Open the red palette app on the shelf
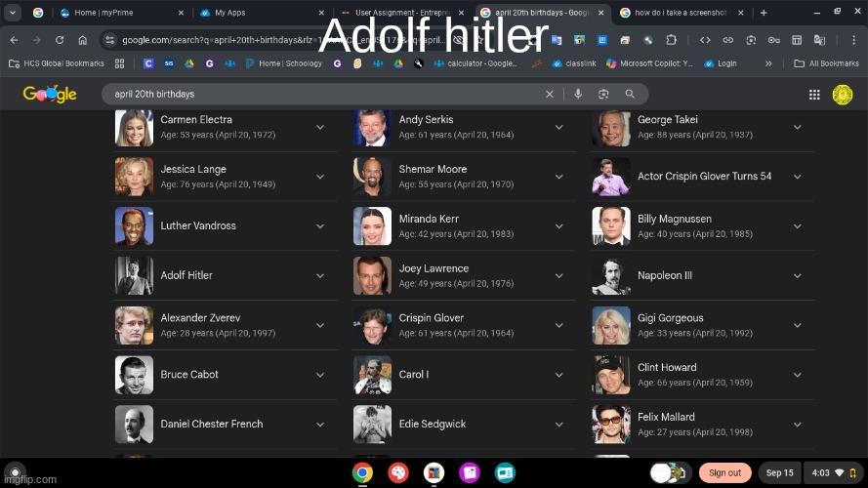Image resolution: width=868 pixels, height=488 pixels. [x=398, y=472]
